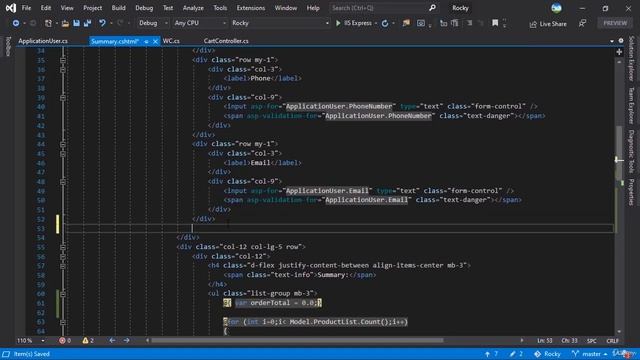This screenshot has height=360, width=640.
Task: Collapse the code block at line 35
Action: click(62, 60)
